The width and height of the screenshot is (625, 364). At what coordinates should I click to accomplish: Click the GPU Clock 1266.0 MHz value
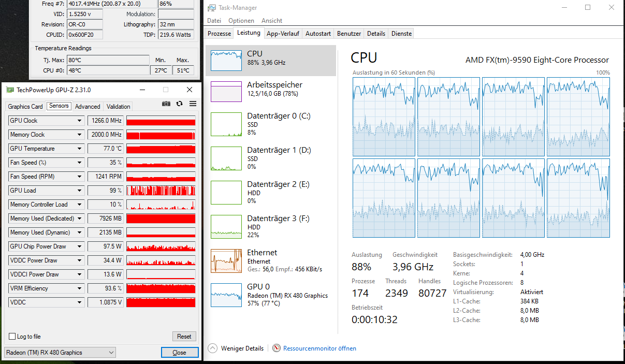(x=105, y=121)
